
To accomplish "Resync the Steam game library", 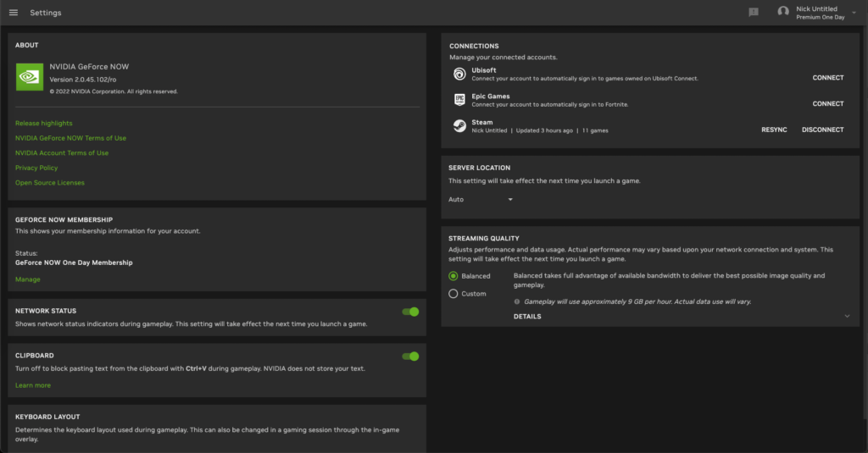I will (773, 130).
